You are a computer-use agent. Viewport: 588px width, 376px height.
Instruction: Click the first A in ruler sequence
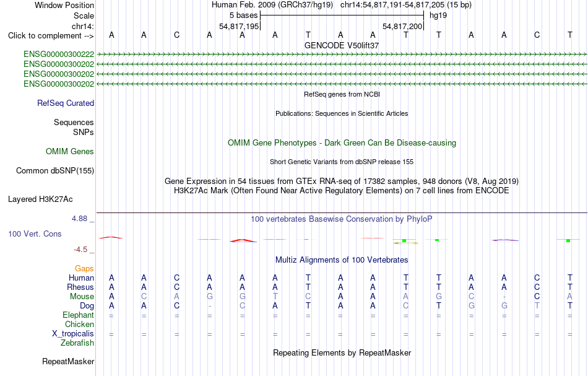coord(111,35)
